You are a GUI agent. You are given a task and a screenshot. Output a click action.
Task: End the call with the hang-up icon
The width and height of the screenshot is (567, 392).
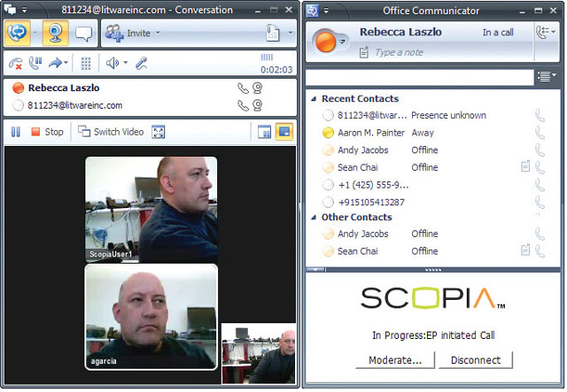point(16,64)
